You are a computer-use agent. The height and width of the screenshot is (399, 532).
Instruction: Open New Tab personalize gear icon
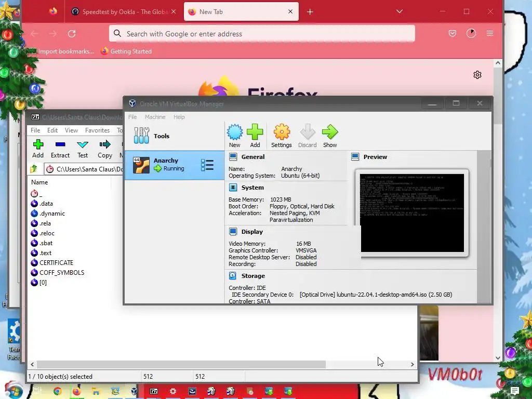pos(477,75)
